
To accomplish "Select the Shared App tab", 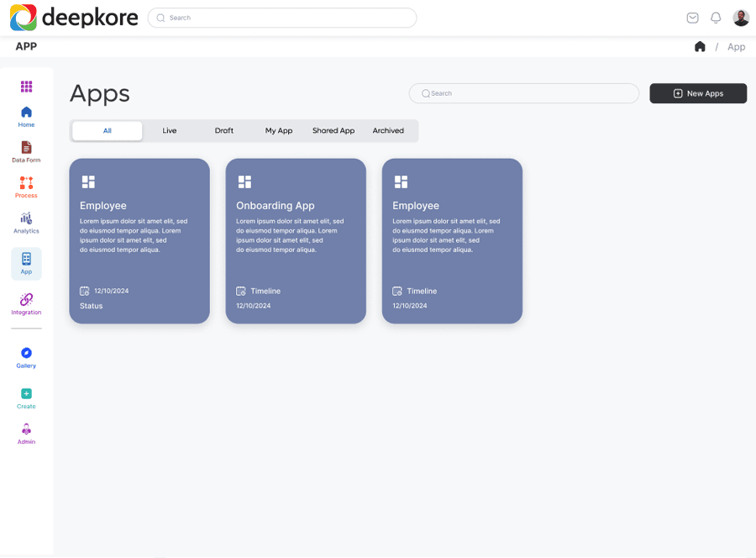I will (x=333, y=131).
